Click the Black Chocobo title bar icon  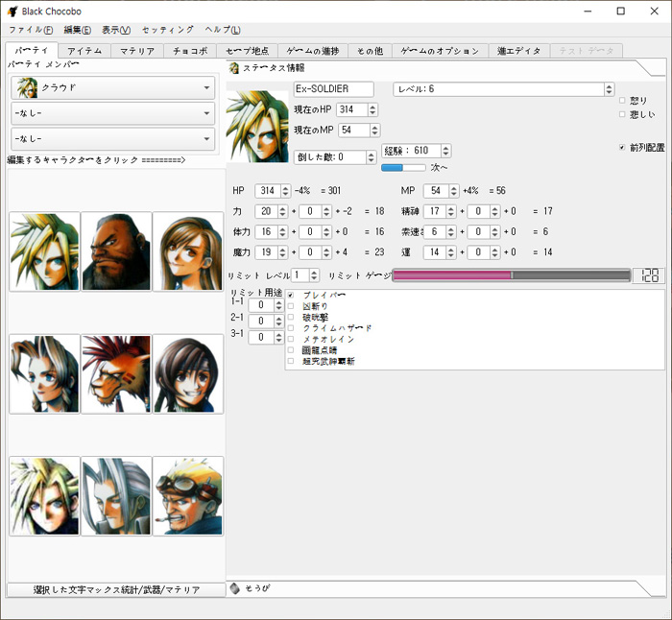[12, 12]
